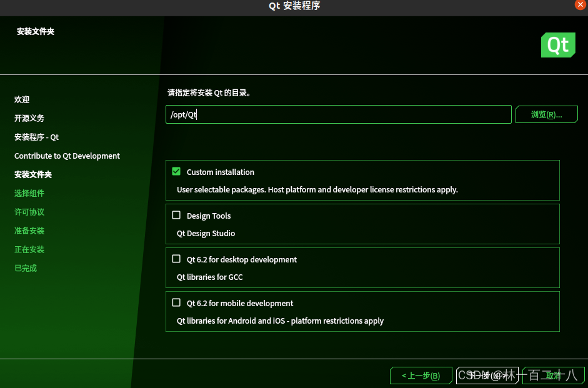
Task: Click the installation directory field /opt/Qt
Action: point(338,114)
